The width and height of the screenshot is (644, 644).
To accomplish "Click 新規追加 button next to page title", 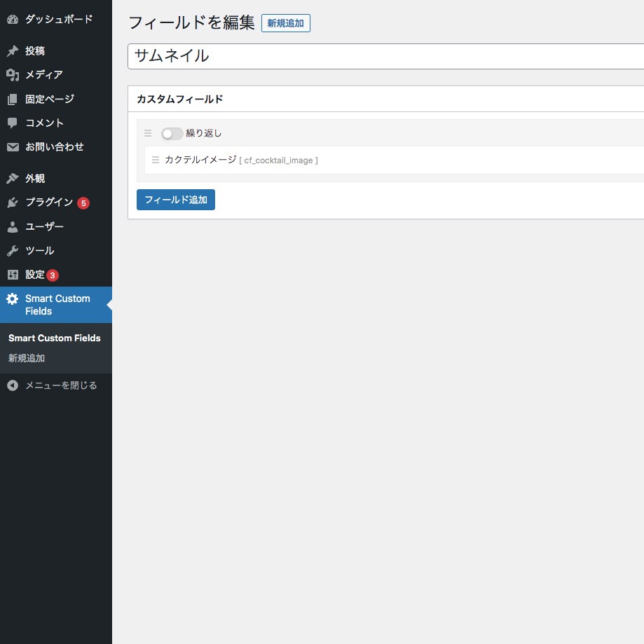I will point(286,23).
